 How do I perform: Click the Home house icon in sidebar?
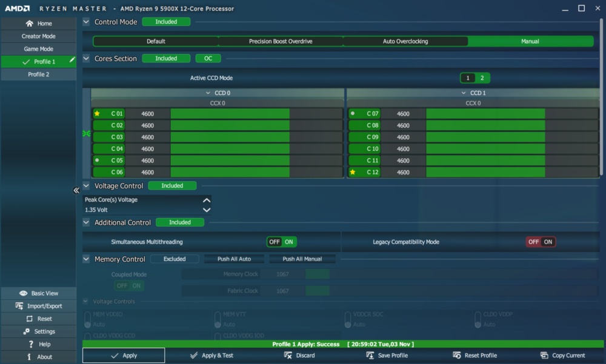pos(29,24)
